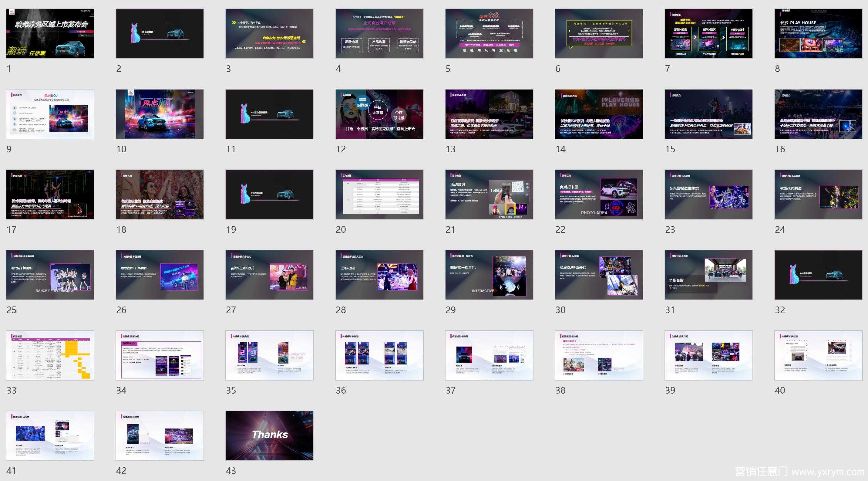Click the slide number label "43"

coord(231,471)
